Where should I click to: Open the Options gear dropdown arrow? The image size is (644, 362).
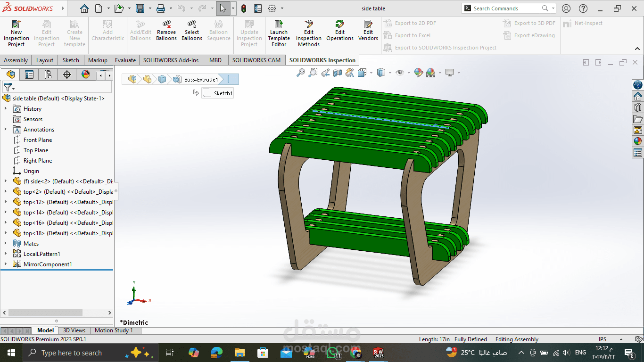[282, 8]
